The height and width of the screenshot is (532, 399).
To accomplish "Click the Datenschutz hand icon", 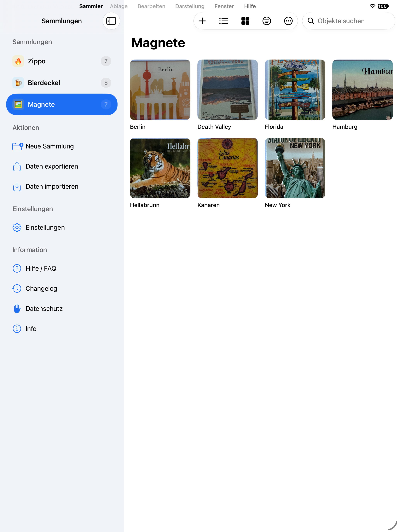I will tap(17, 309).
